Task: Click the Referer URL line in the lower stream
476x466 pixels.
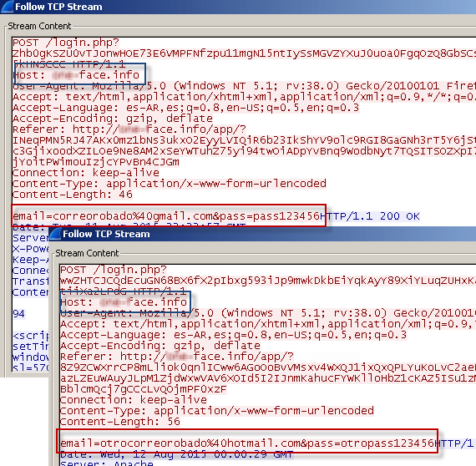Action: pos(177,357)
